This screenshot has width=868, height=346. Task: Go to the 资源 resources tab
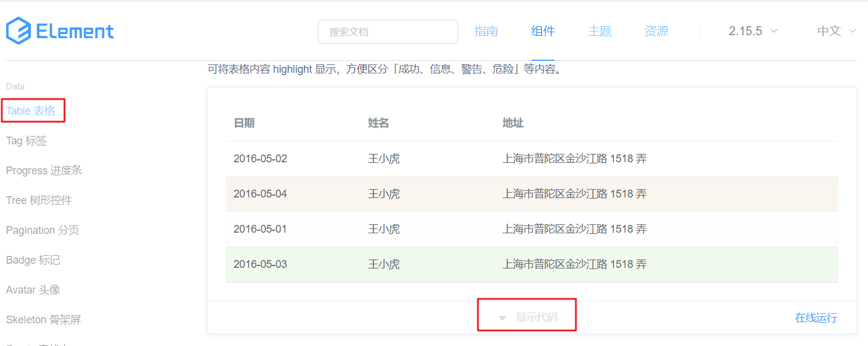point(656,31)
